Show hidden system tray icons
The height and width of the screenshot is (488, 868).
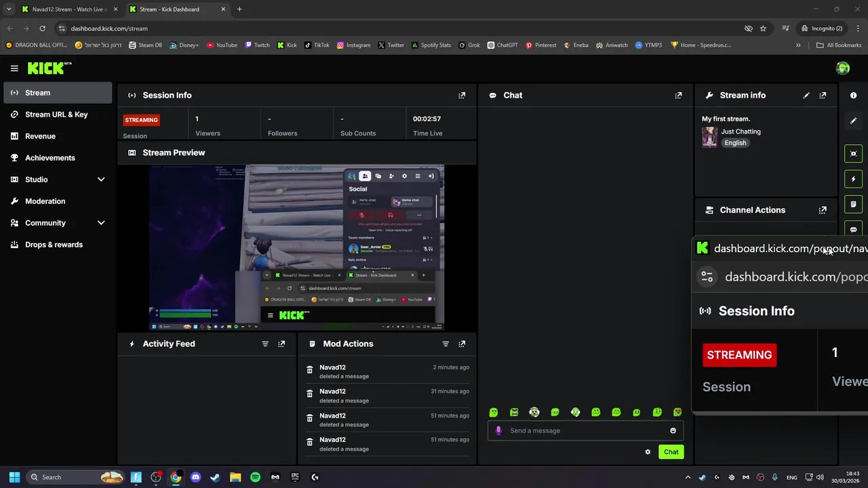pos(688,477)
